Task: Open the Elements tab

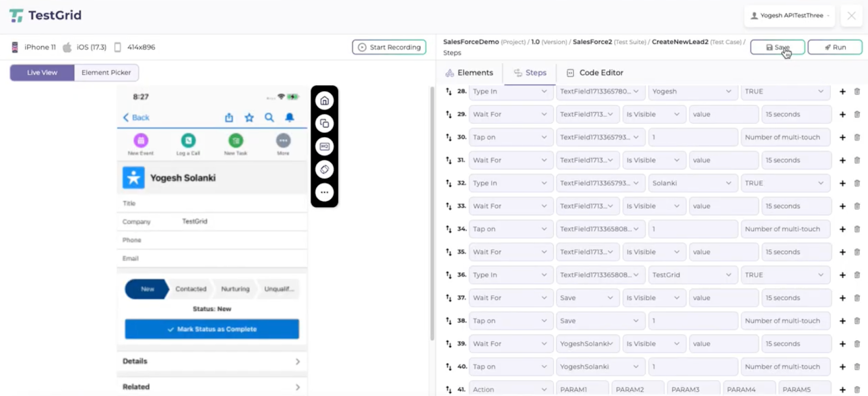Action: 469,73
